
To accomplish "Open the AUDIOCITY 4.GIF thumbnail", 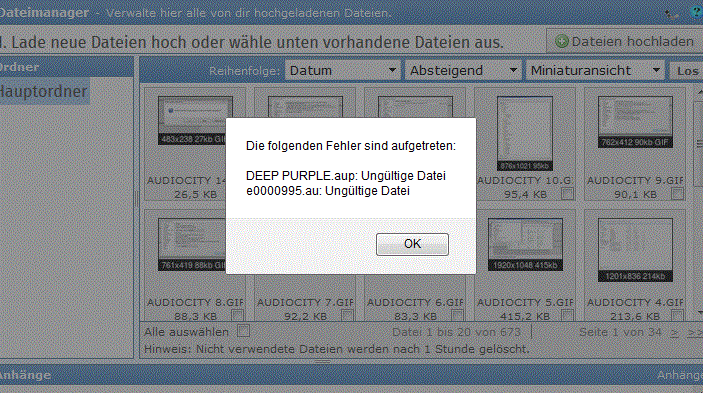I will tap(635, 250).
